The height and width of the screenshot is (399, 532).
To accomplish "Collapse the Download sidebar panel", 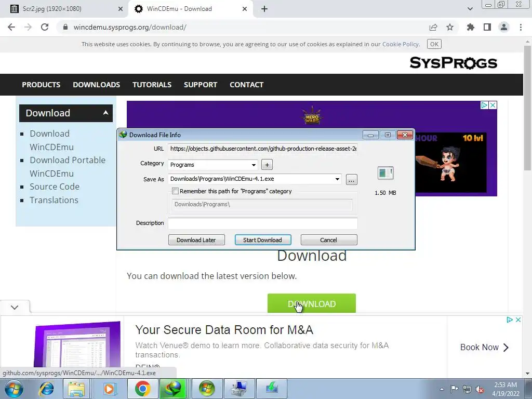I will click(x=105, y=113).
